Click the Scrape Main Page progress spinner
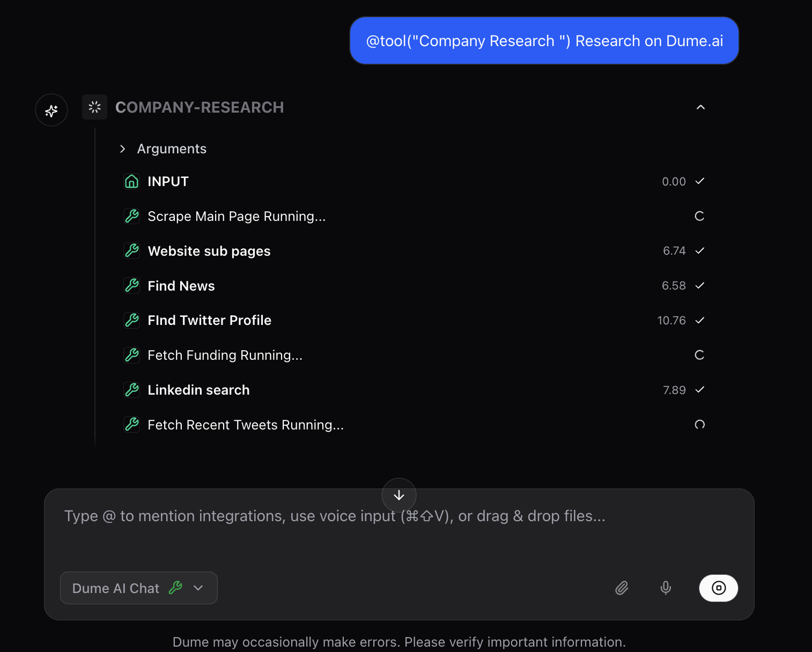The width and height of the screenshot is (812, 652). [699, 216]
